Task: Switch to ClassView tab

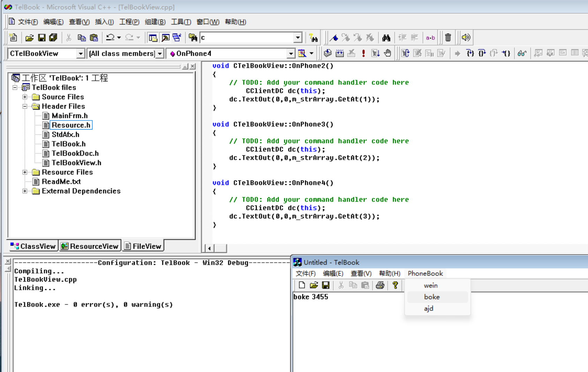Action: (x=33, y=246)
